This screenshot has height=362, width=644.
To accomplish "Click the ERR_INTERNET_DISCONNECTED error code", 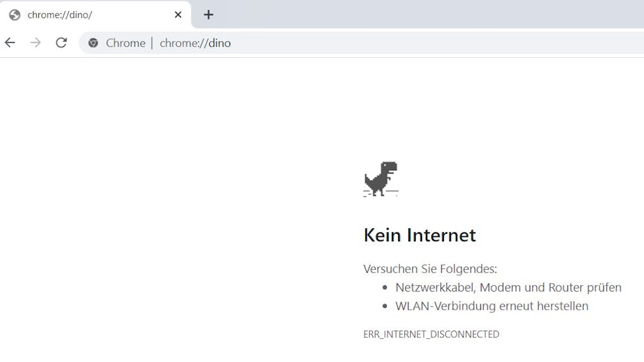I will (431, 334).
